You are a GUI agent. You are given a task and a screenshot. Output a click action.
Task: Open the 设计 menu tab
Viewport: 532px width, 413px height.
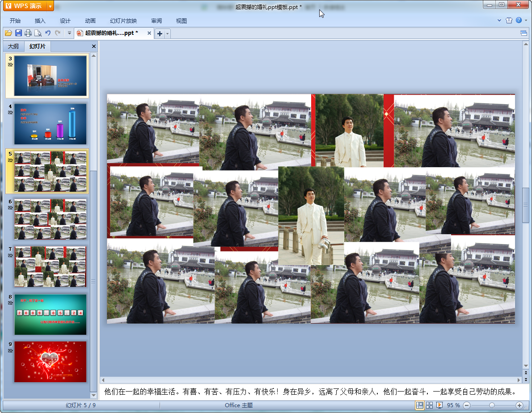[65, 21]
